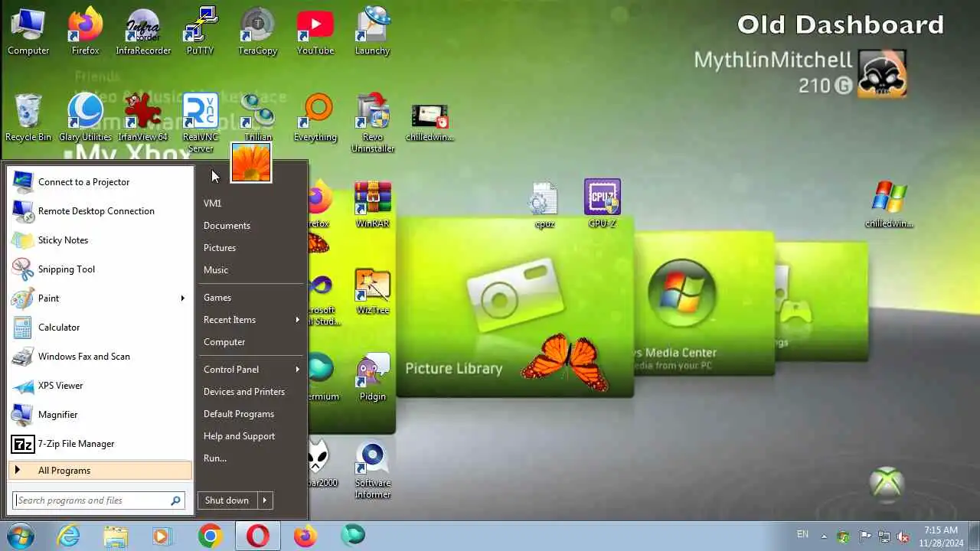
Task: Click the Shut down button
Action: pos(227,500)
